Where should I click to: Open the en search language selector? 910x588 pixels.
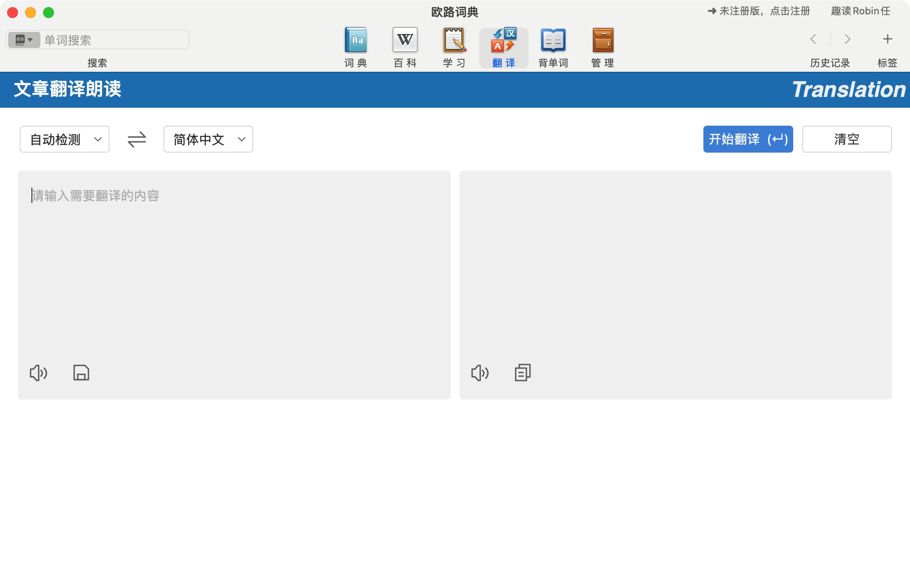(24, 40)
